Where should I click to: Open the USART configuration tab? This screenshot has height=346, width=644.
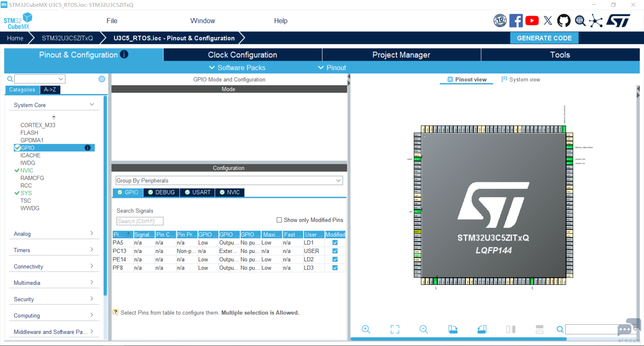[x=198, y=192]
